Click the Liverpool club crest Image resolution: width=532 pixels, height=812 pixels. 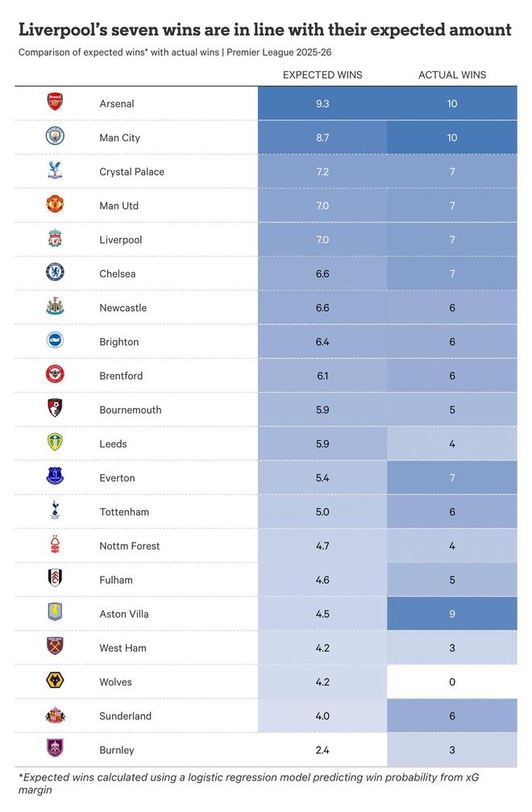(x=54, y=239)
